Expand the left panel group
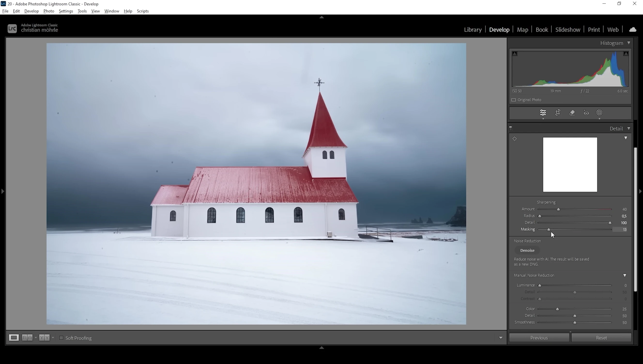 point(2,191)
